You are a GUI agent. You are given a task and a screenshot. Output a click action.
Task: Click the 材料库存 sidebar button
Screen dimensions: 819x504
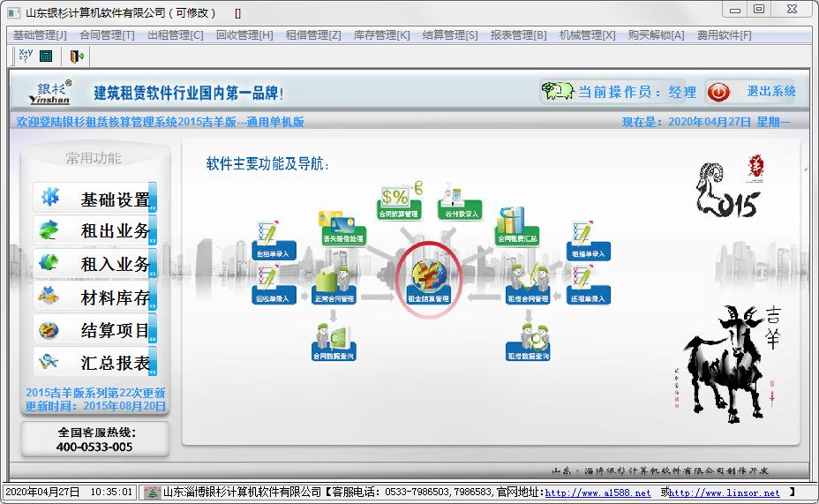coord(95,297)
